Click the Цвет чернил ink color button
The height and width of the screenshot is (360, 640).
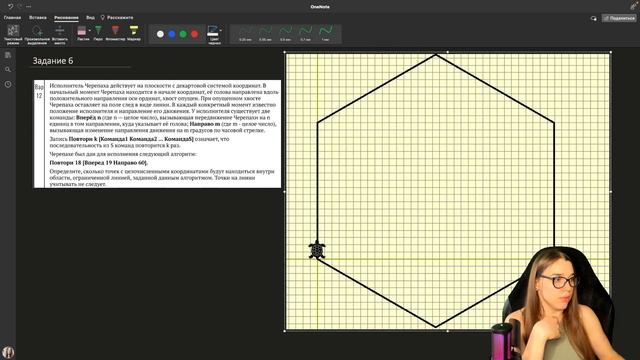214,35
